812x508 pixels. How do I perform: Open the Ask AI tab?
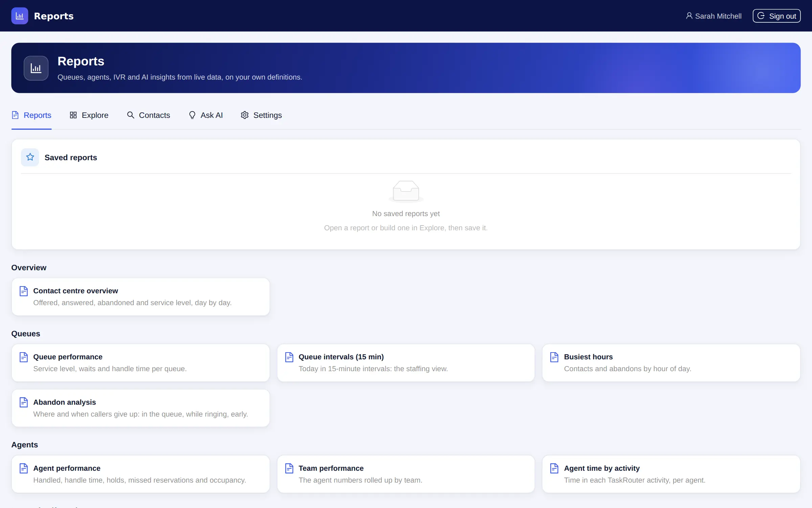(206, 115)
